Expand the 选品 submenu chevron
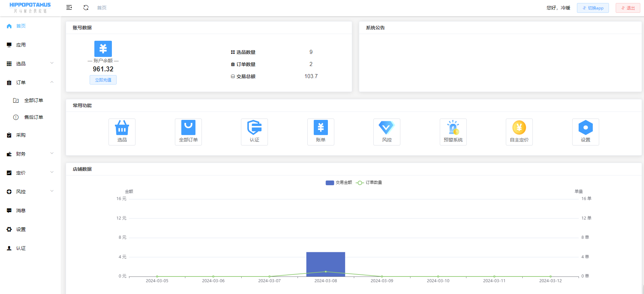The height and width of the screenshot is (294, 644). click(52, 63)
